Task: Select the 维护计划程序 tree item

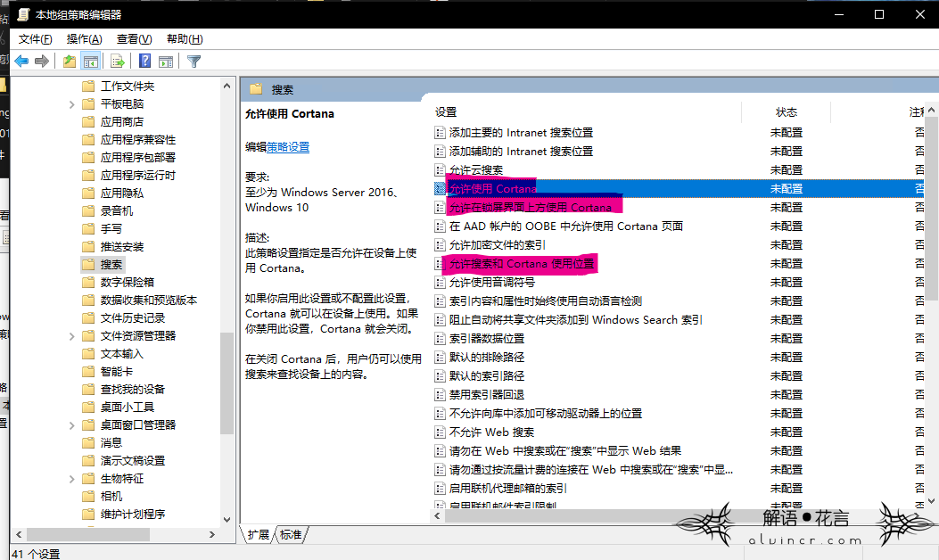Action: click(133, 515)
